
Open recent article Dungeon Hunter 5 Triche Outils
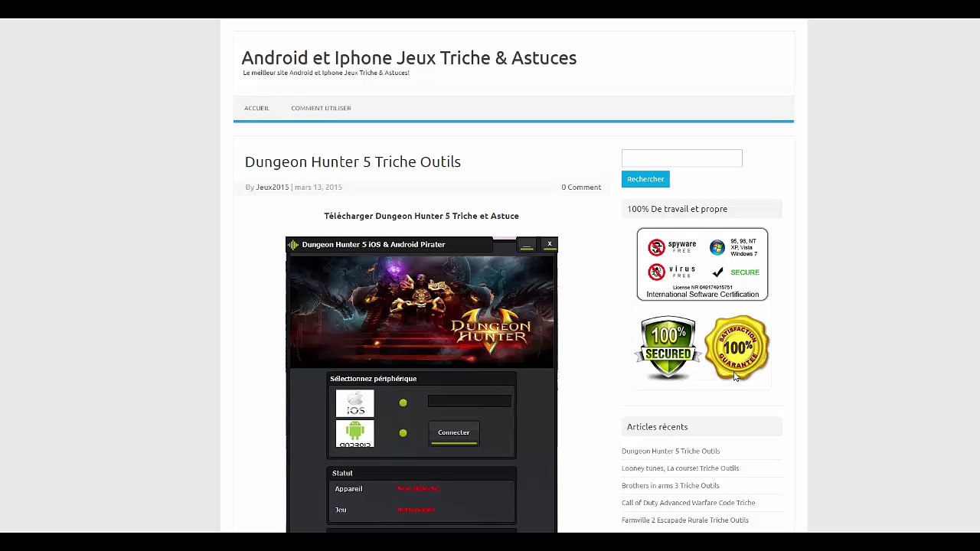pyautogui.click(x=671, y=451)
